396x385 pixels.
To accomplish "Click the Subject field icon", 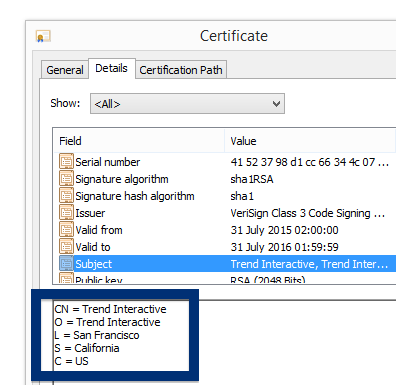I will coord(66,264).
